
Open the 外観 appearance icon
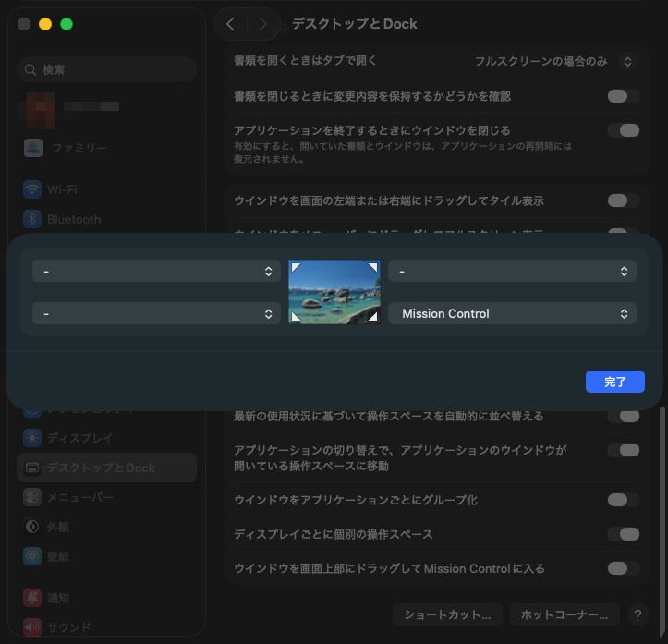[33, 527]
